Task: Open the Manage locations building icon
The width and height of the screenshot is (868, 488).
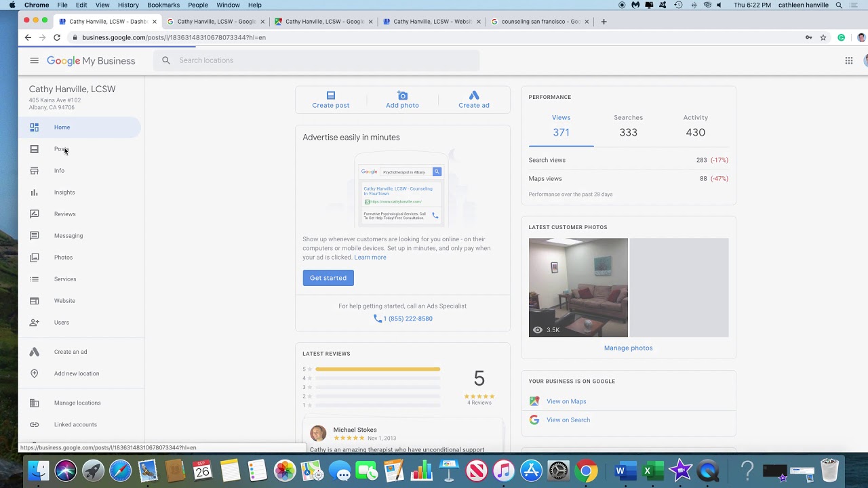Action: (x=34, y=403)
